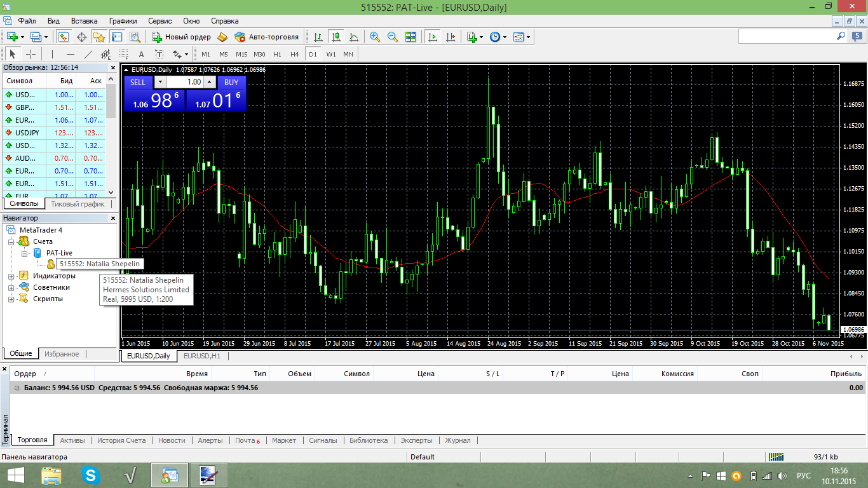
Task: Toggle the Market Watch panel icon
Action: 63,37
